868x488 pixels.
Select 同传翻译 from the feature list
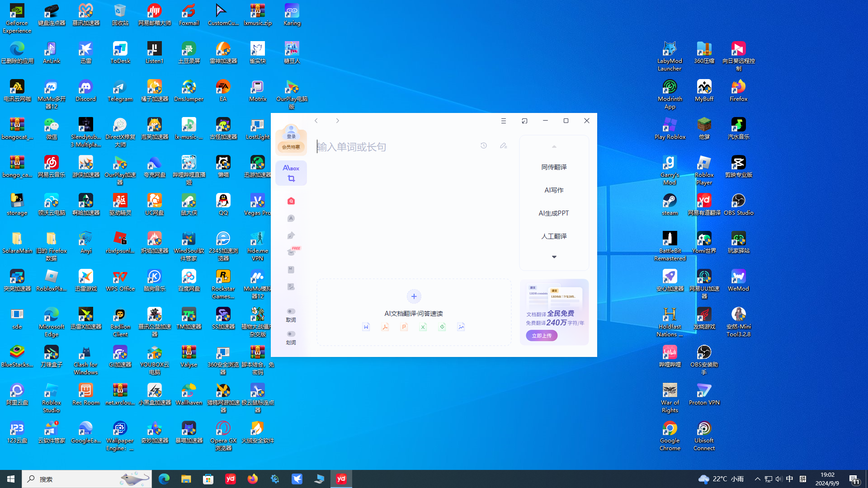pyautogui.click(x=554, y=167)
